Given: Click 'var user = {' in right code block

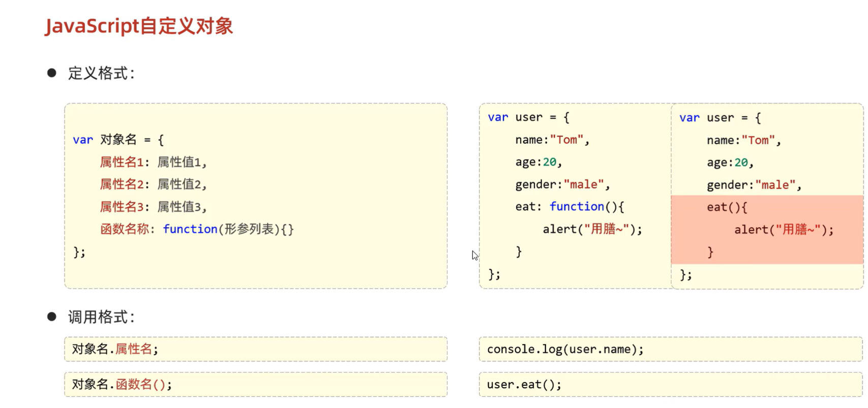Looking at the screenshot, I should [x=720, y=118].
